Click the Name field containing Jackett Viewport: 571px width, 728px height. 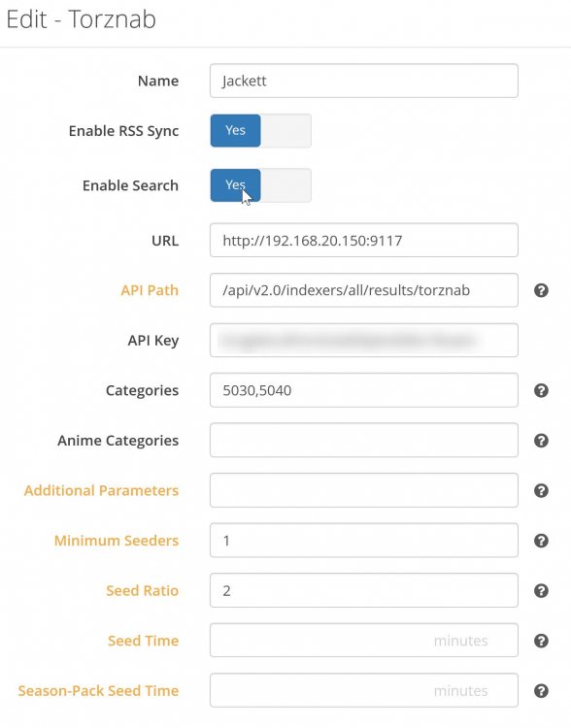pyautogui.click(x=364, y=81)
